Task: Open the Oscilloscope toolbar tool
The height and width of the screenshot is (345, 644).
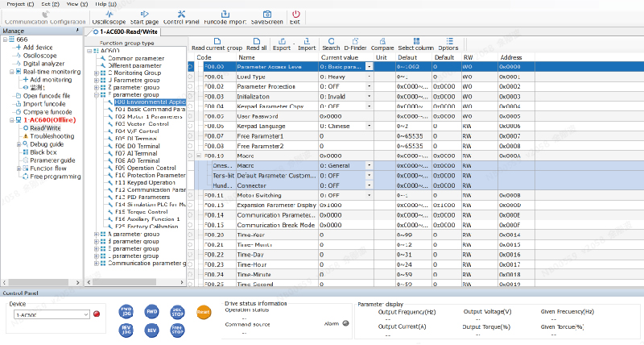Action: [109, 15]
